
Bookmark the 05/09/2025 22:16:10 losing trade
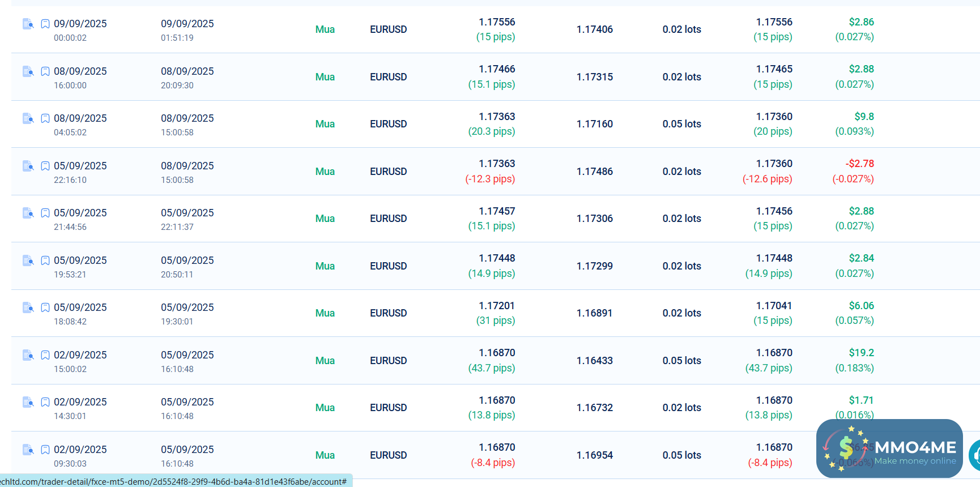point(45,166)
